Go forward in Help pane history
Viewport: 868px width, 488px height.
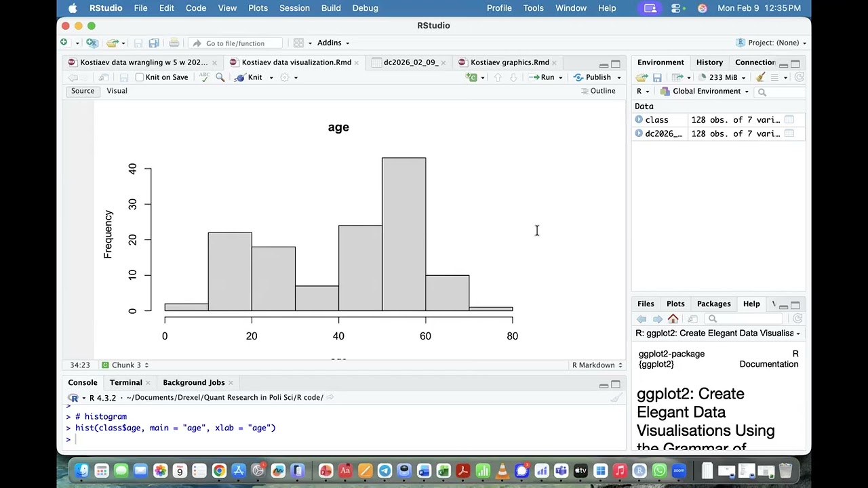[657, 319]
